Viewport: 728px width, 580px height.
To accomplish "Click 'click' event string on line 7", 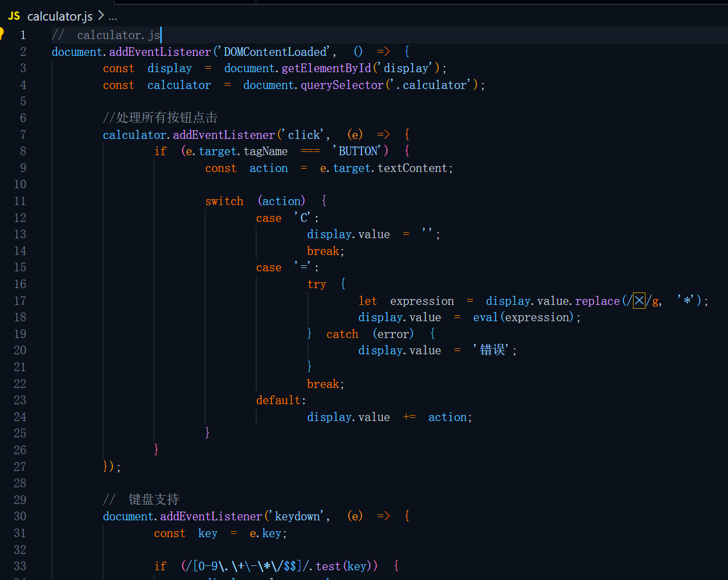I will coord(304,135).
